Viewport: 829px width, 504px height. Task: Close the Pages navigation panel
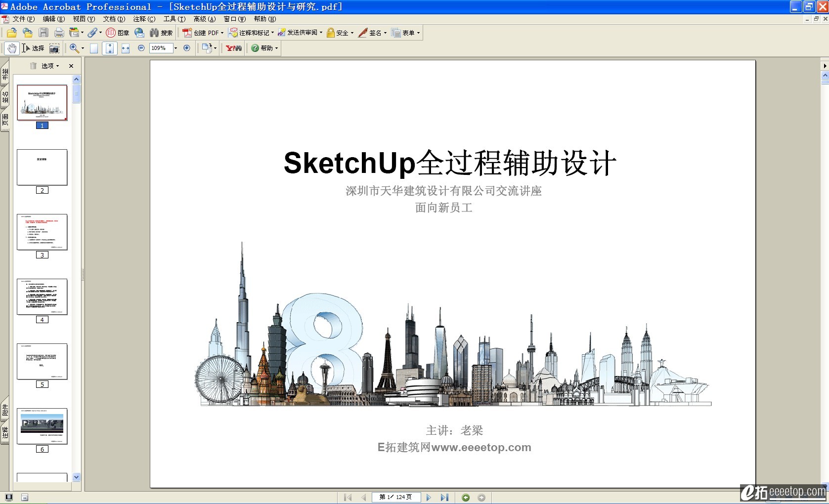pyautogui.click(x=71, y=66)
